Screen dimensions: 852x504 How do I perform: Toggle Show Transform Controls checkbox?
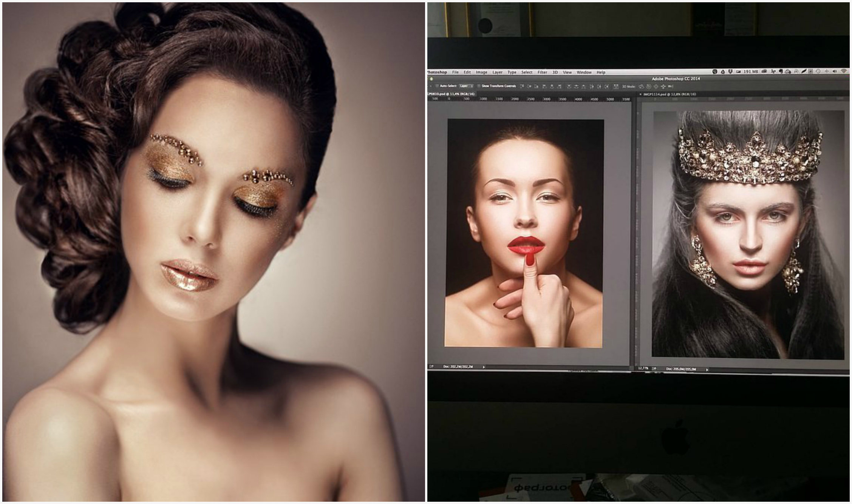[479, 86]
